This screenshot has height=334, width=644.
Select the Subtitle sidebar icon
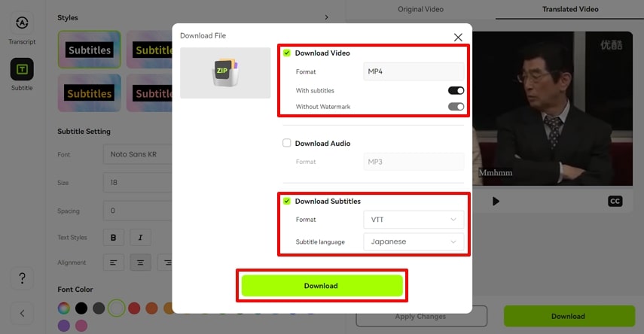(22, 69)
